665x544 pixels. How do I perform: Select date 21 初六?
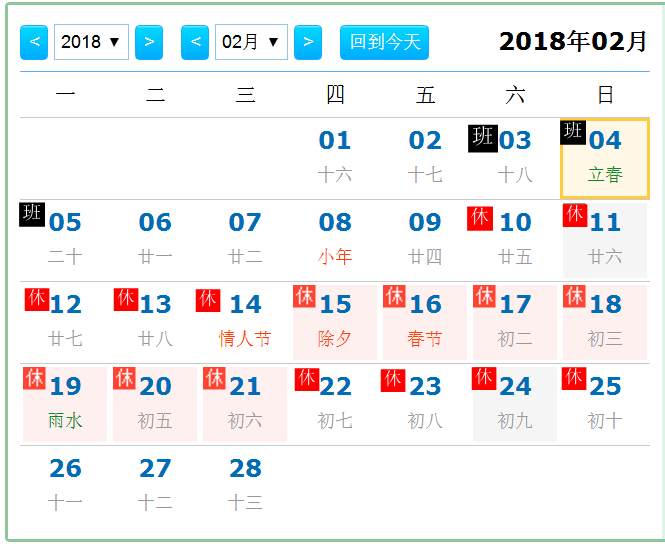pyautogui.click(x=245, y=405)
